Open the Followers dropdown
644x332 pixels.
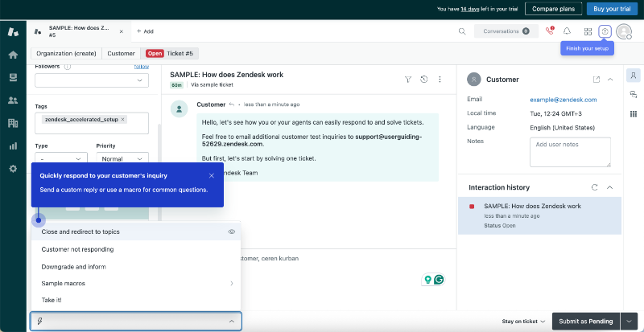pos(92,80)
